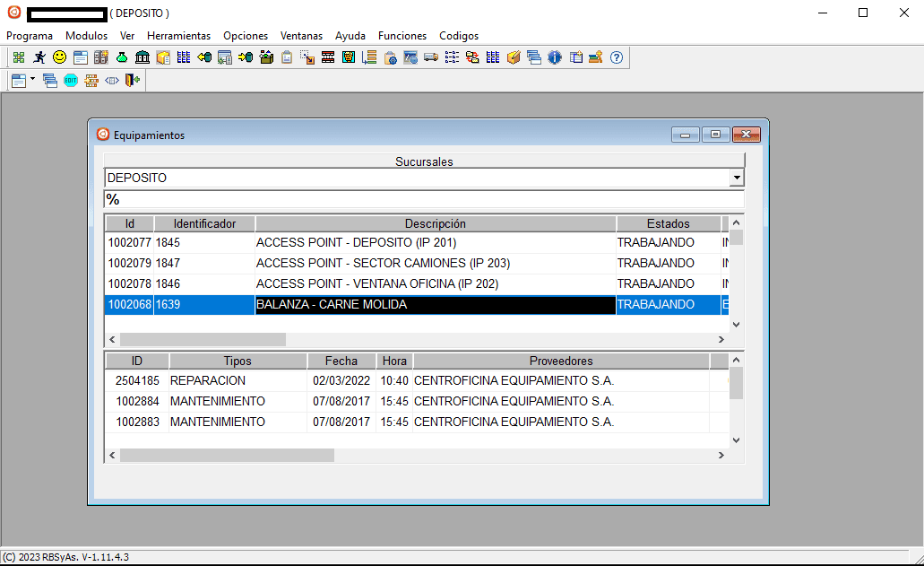Click the dotted selection arrow icon
Image resolution: width=924 pixels, height=566 pixels.
click(307, 57)
